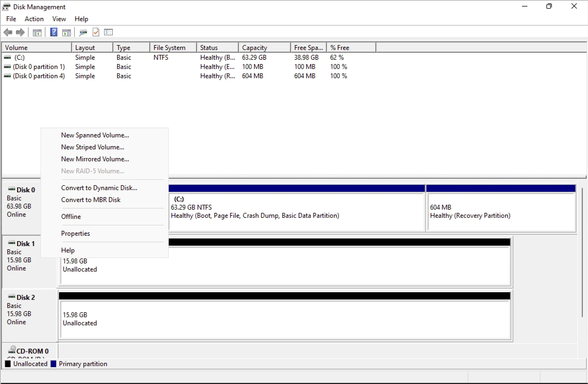Click the Forward navigation arrow toolbar icon

coord(20,32)
